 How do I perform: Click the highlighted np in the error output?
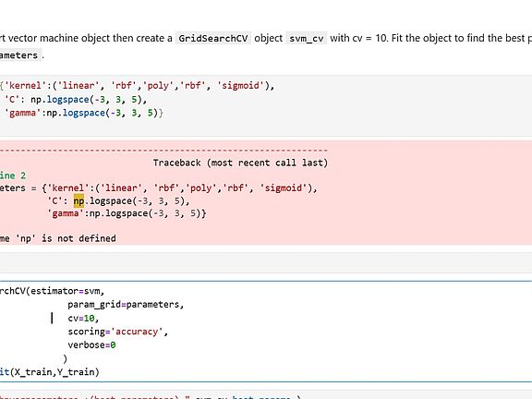point(79,200)
